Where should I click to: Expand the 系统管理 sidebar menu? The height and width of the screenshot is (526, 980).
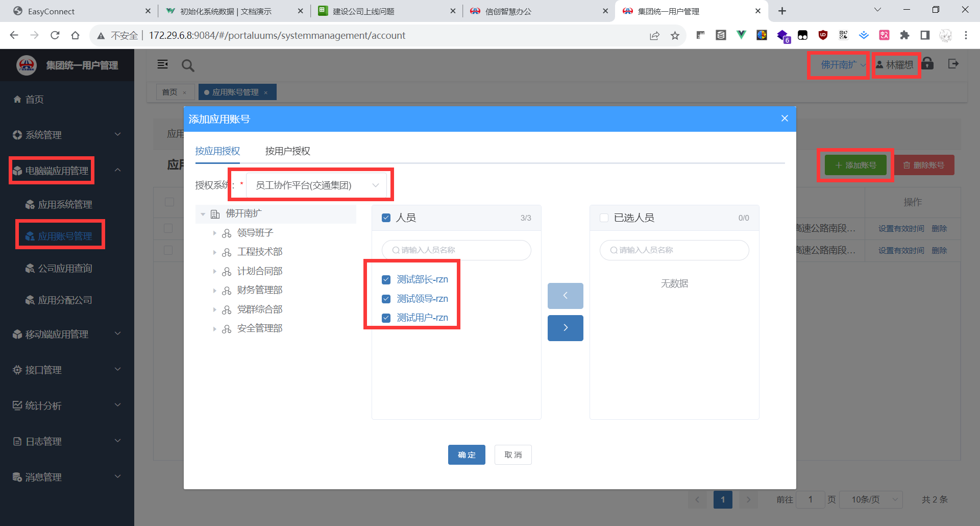(67, 135)
